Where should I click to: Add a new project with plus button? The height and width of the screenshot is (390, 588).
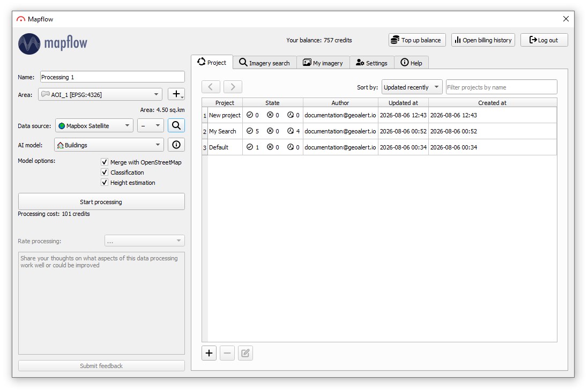tap(209, 353)
